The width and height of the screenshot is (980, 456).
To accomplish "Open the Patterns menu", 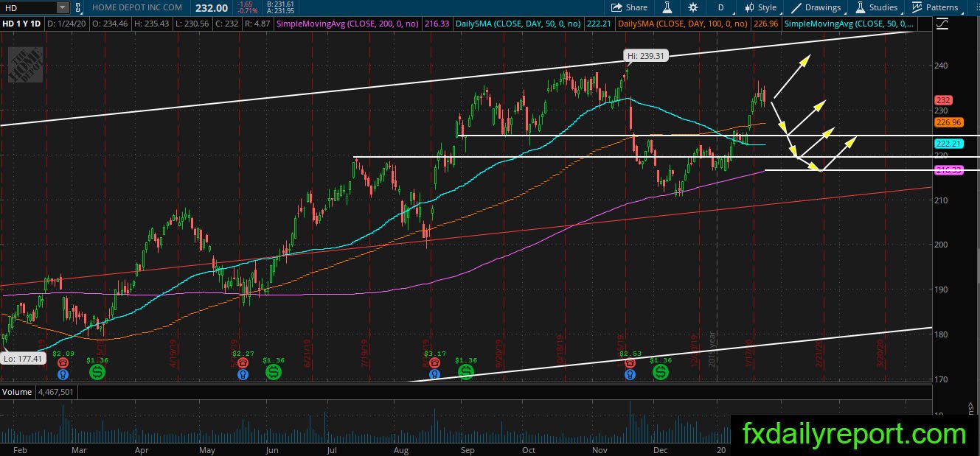I will (935, 7).
